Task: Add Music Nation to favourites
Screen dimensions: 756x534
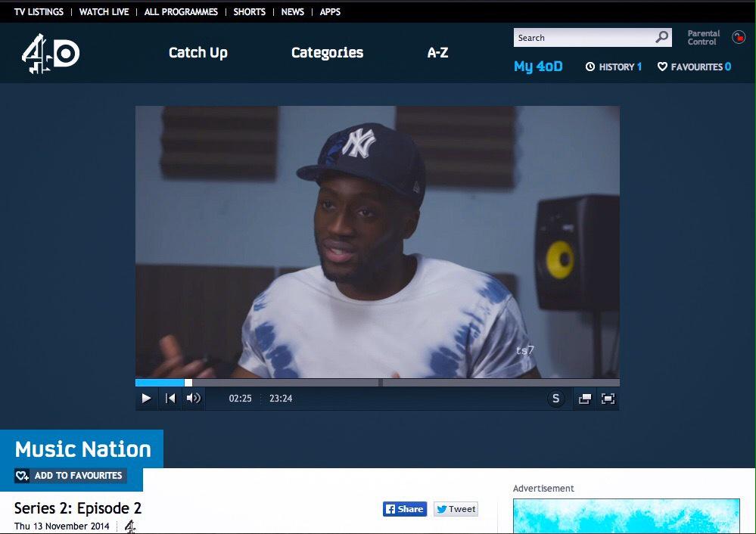Action: (x=70, y=475)
